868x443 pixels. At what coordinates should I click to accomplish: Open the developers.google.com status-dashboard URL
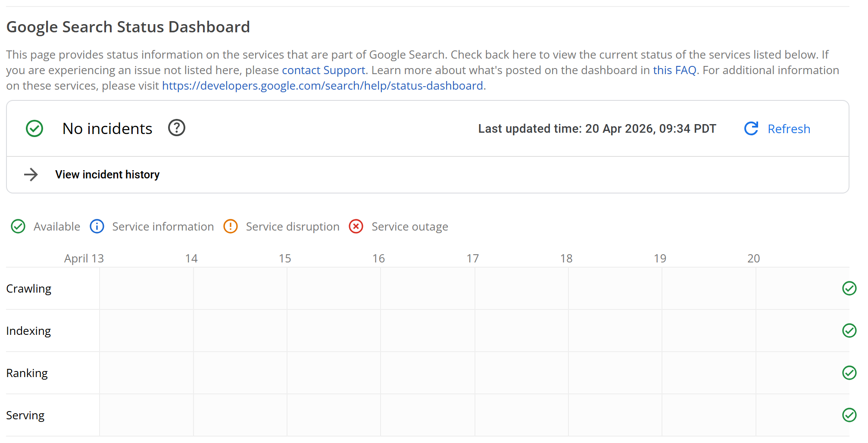click(322, 86)
